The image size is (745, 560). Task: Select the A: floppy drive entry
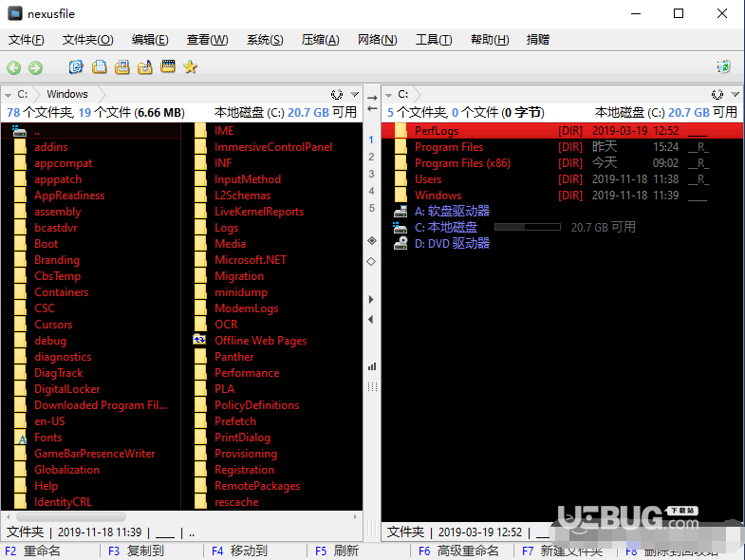[x=452, y=211]
